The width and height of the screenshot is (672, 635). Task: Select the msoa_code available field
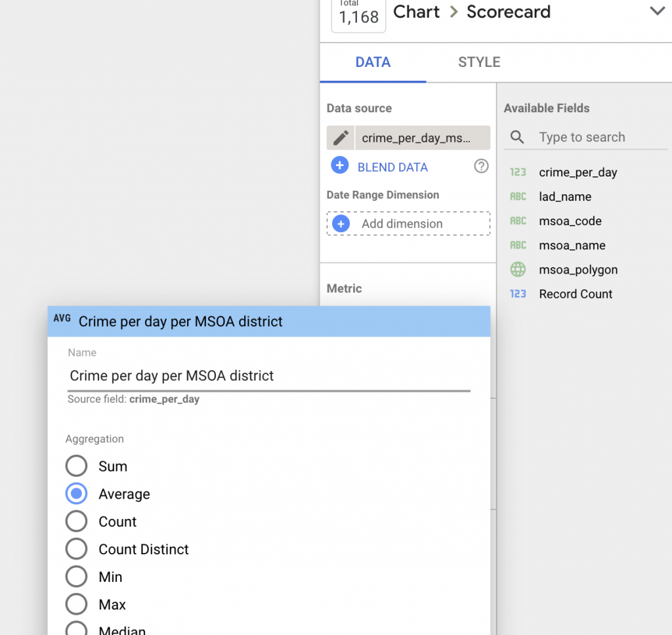pyautogui.click(x=570, y=221)
